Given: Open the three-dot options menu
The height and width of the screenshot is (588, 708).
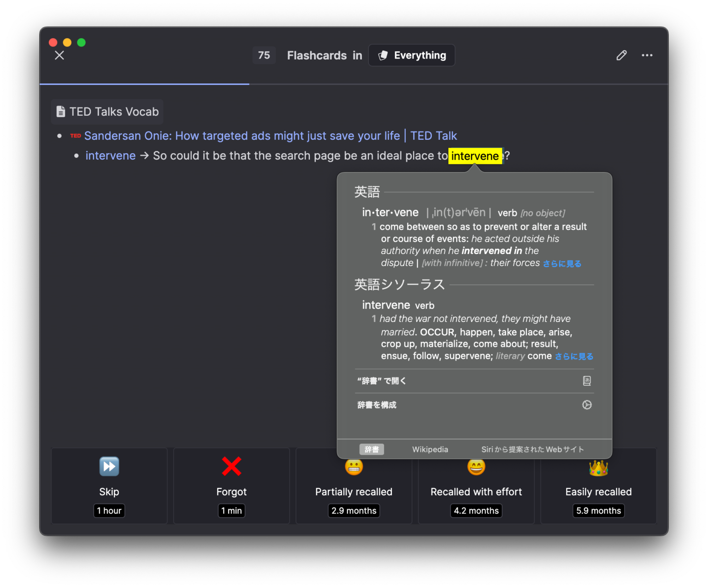Looking at the screenshot, I should pos(647,55).
